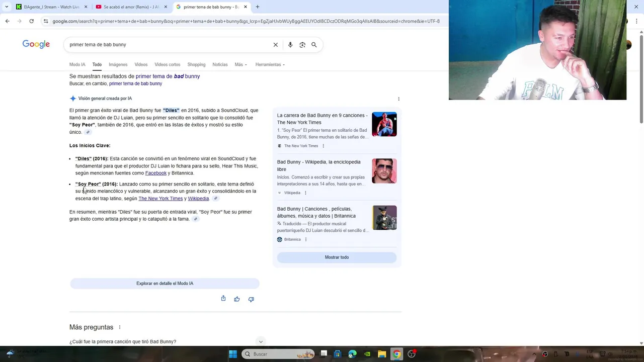The height and width of the screenshot is (362, 644).
Task: Open NVIDIA app from taskbar
Action: click(367, 354)
